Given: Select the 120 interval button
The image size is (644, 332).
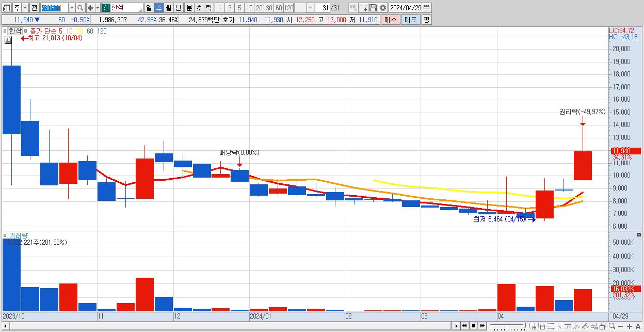Looking at the screenshot, I should pos(288,8).
